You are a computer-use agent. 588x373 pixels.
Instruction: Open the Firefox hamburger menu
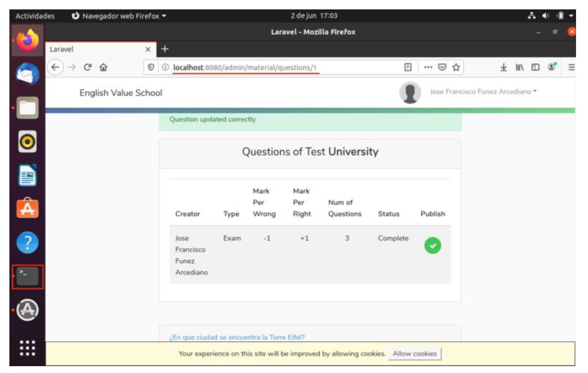click(x=571, y=67)
